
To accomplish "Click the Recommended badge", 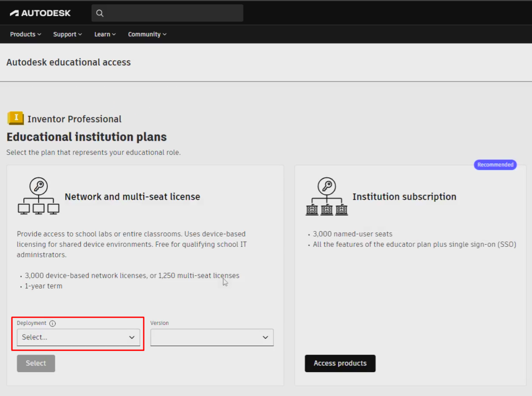I will (495, 165).
